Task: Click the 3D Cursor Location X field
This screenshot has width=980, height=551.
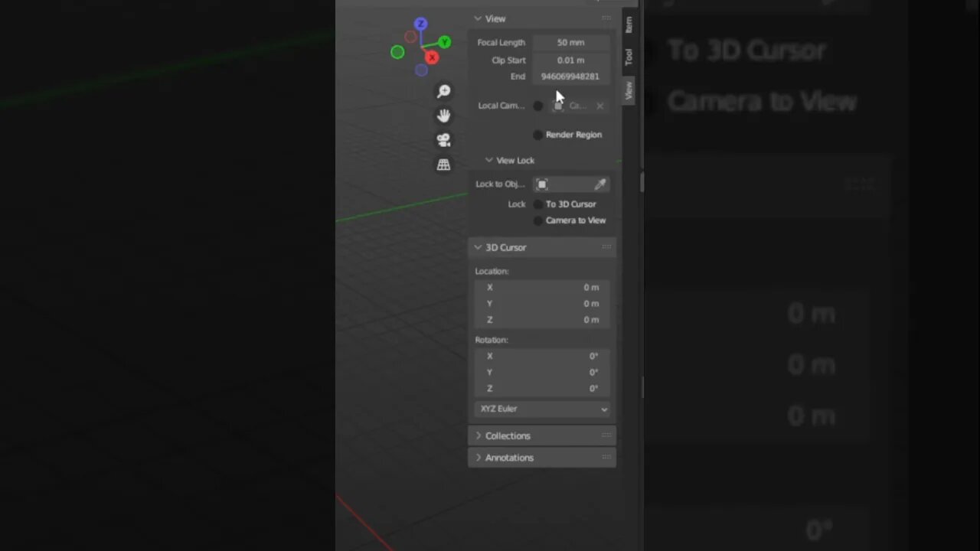Action: click(x=543, y=288)
